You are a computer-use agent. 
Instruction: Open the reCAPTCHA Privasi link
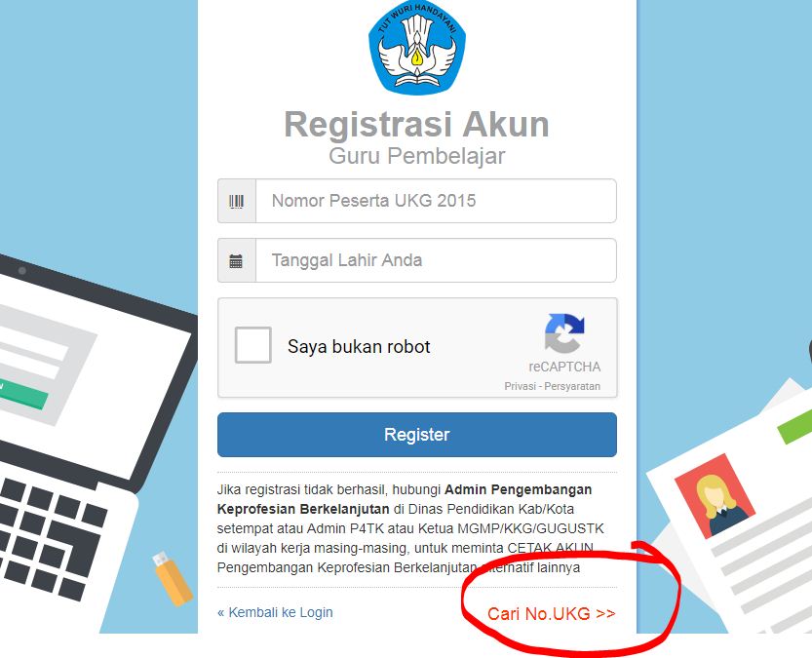tap(520, 386)
